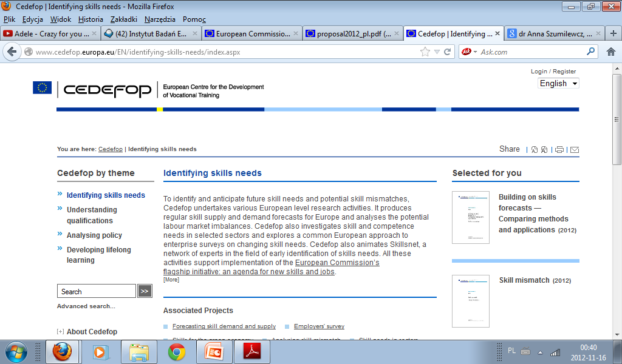The height and width of the screenshot is (364, 622).
Task: Click the Ask.com search magnifier icon
Action: pyautogui.click(x=590, y=52)
